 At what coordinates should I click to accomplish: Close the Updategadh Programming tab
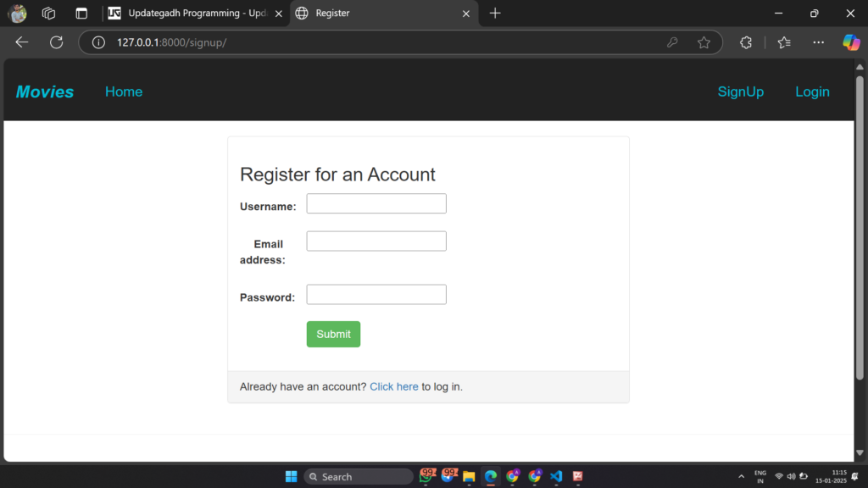(x=278, y=14)
